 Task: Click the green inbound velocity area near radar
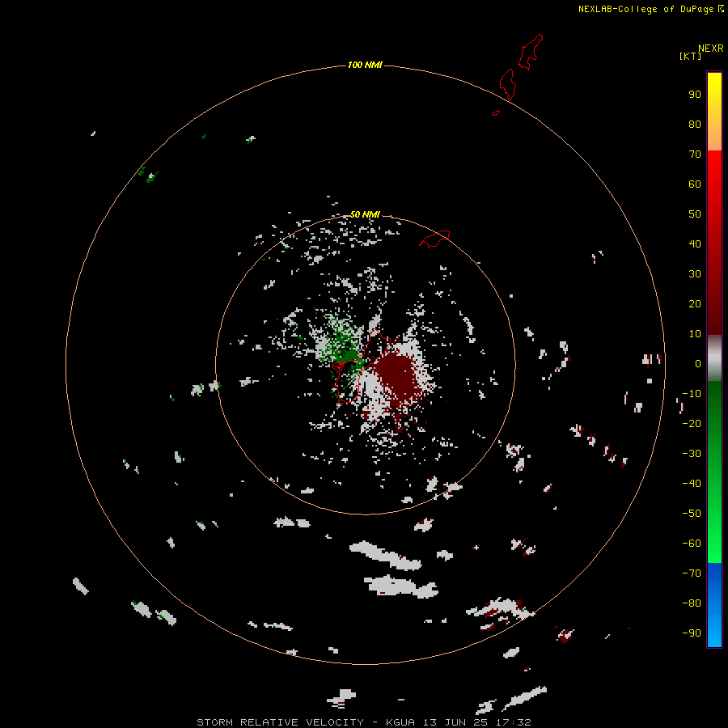[343, 348]
